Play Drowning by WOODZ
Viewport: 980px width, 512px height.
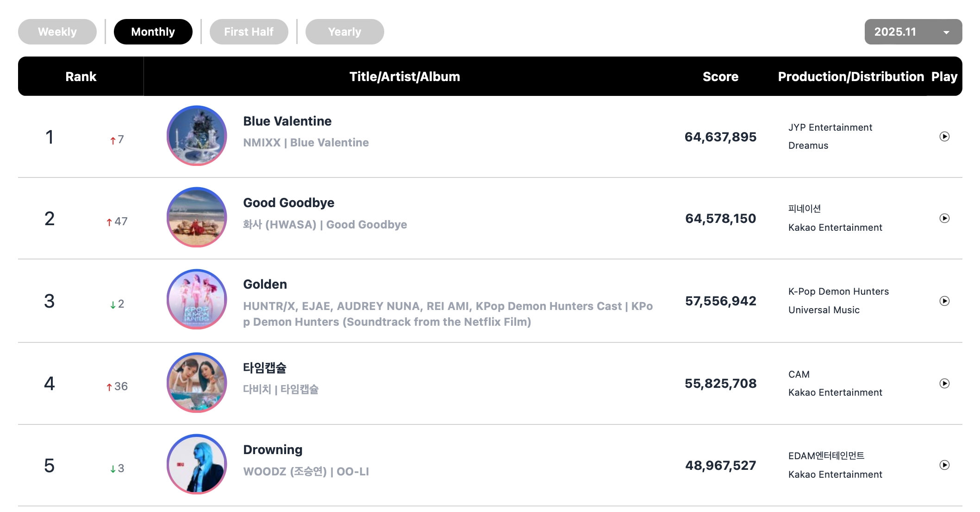click(x=944, y=465)
